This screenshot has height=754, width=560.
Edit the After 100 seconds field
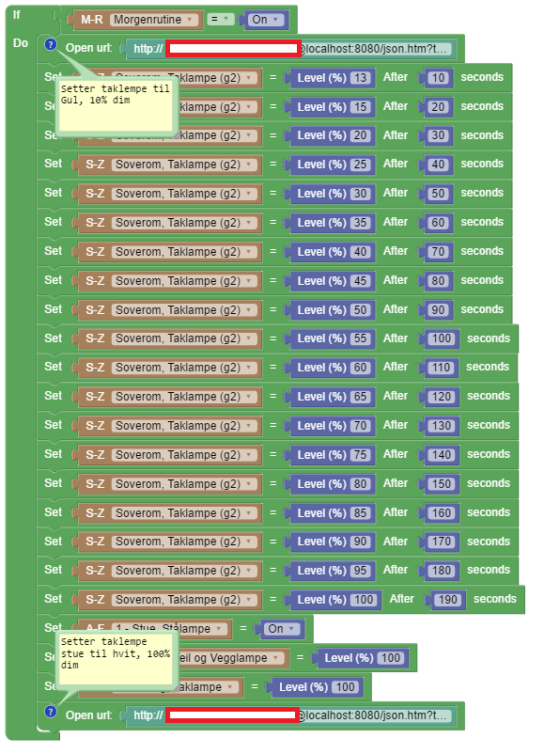[x=442, y=338]
